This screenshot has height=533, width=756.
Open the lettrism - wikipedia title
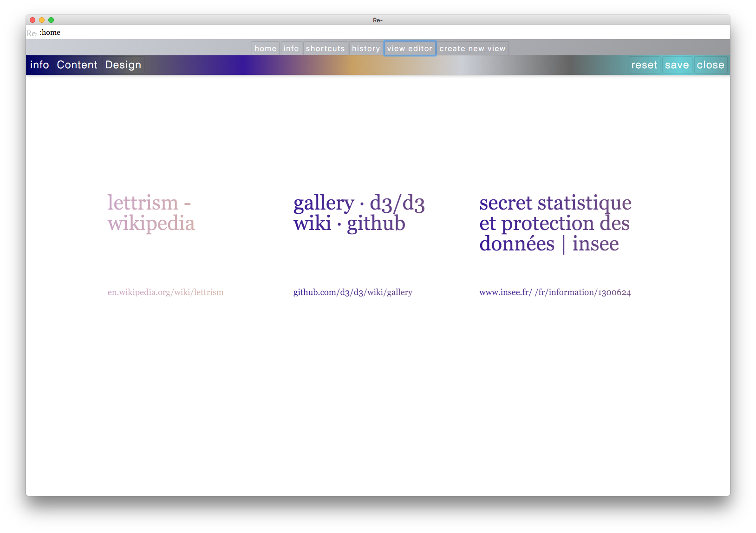click(151, 213)
